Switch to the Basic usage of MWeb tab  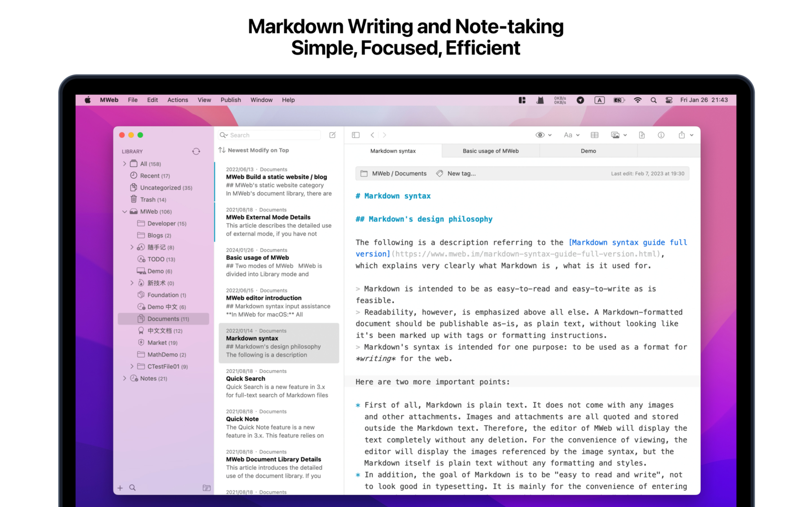click(x=490, y=151)
